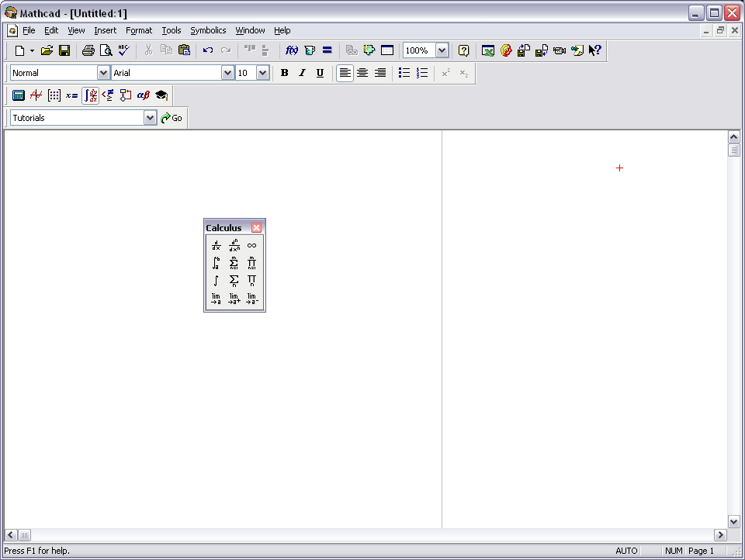Insert the Nth derivative operator

[234, 246]
